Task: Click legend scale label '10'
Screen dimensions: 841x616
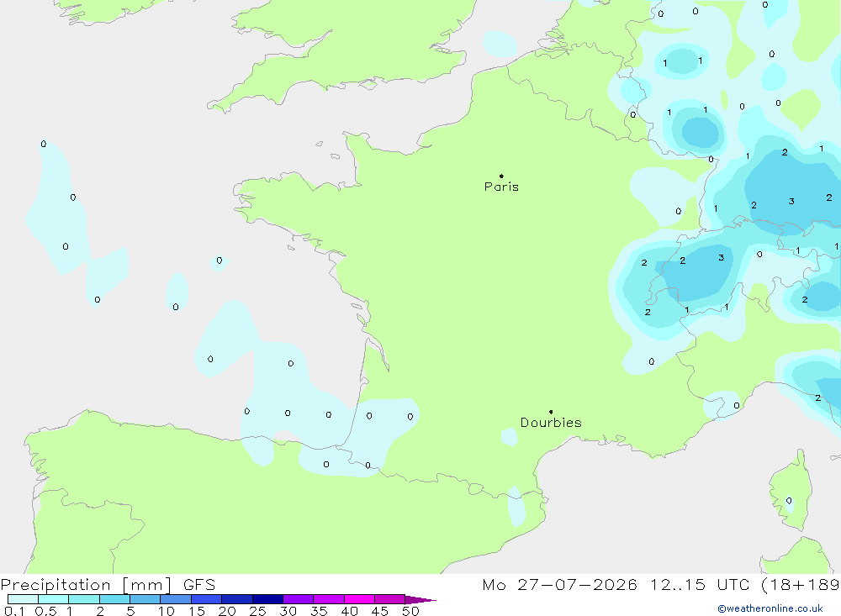Action: (x=167, y=611)
